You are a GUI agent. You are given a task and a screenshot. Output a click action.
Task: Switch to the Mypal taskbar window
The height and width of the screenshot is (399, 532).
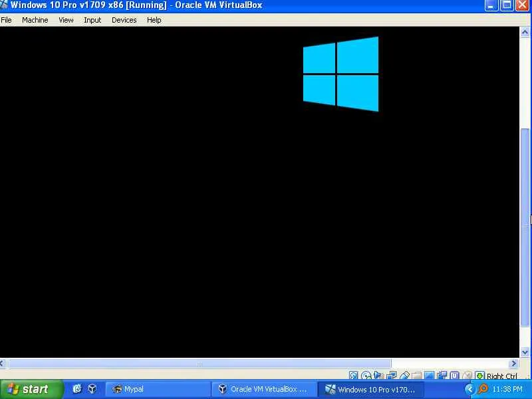(x=158, y=389)
